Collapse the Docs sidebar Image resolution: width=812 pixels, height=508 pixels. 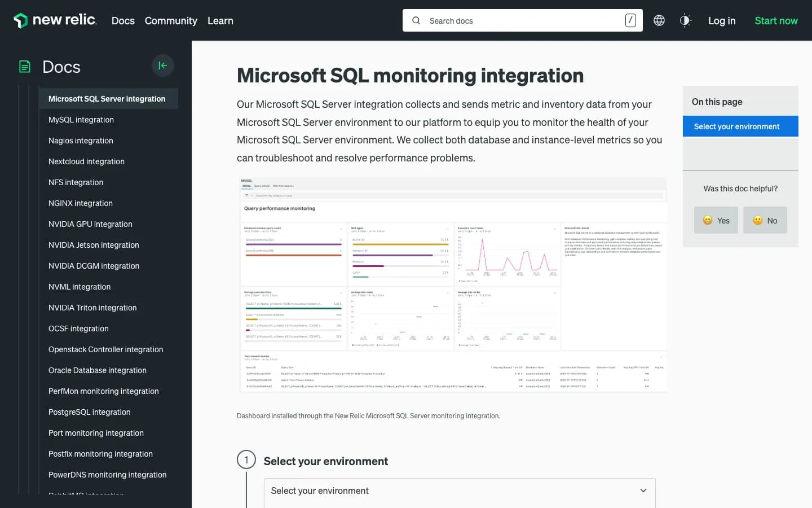(163, 65)
